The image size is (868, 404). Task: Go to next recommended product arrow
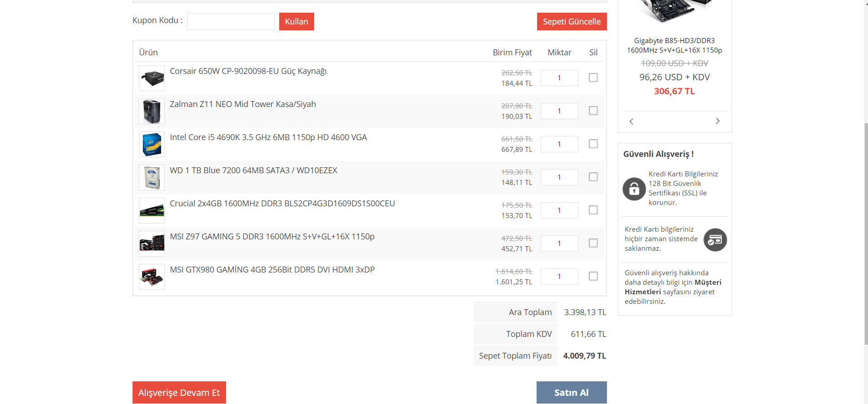point(718,121)
